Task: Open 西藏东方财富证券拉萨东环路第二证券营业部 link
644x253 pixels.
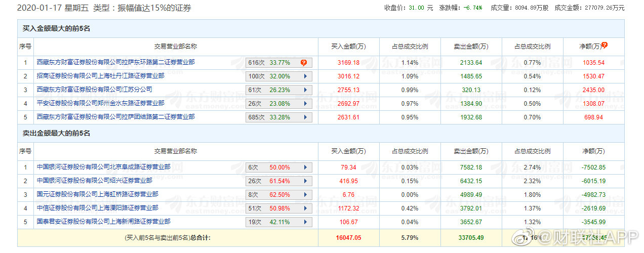Action: pos(115,62)
